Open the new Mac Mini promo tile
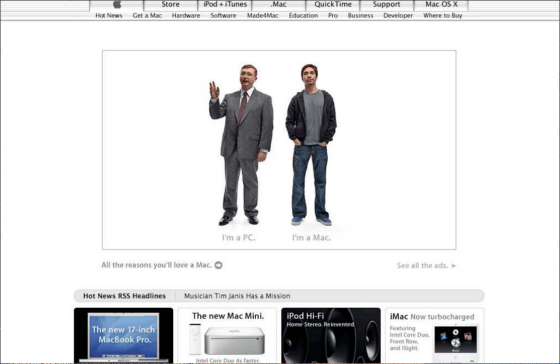The image size is (560, 364). tap(227, 335)
